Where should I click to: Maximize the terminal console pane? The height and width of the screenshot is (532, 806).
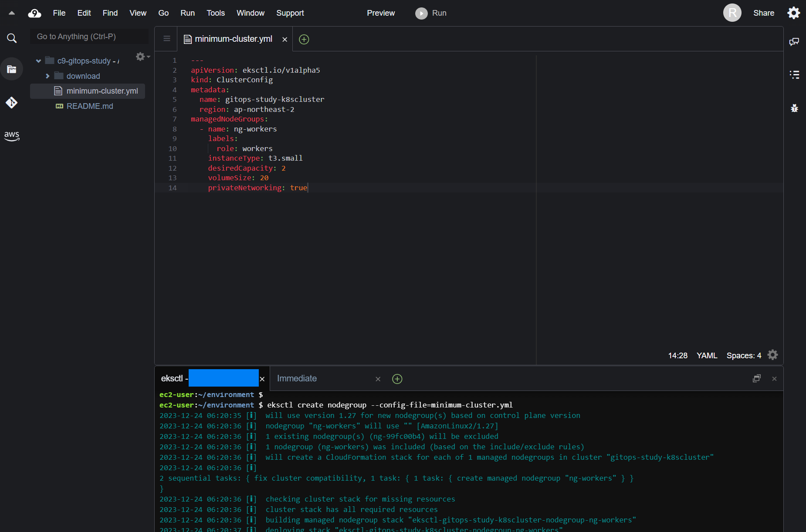[x=756, y=379]
